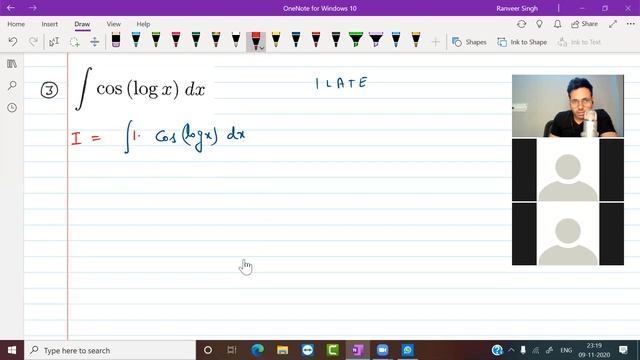The height and width of the screenshot is (360, 640).
Task: Open File Explorer from the taskbar
Action: (282, 350)
